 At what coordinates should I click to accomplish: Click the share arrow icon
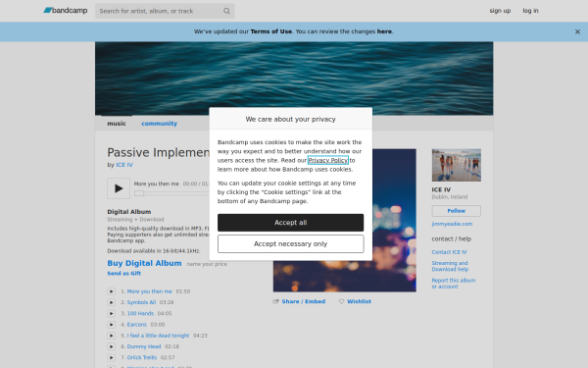coord(276,301)
